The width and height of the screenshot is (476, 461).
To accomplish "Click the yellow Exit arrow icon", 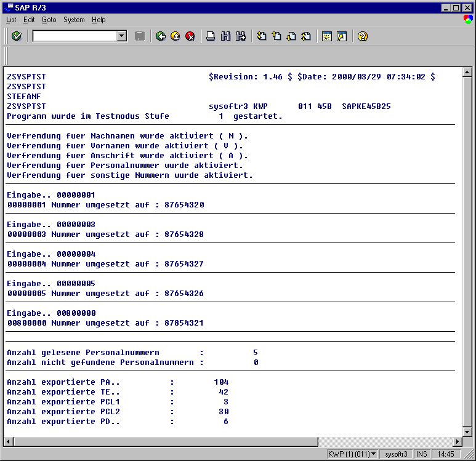I will pos(175,36).
